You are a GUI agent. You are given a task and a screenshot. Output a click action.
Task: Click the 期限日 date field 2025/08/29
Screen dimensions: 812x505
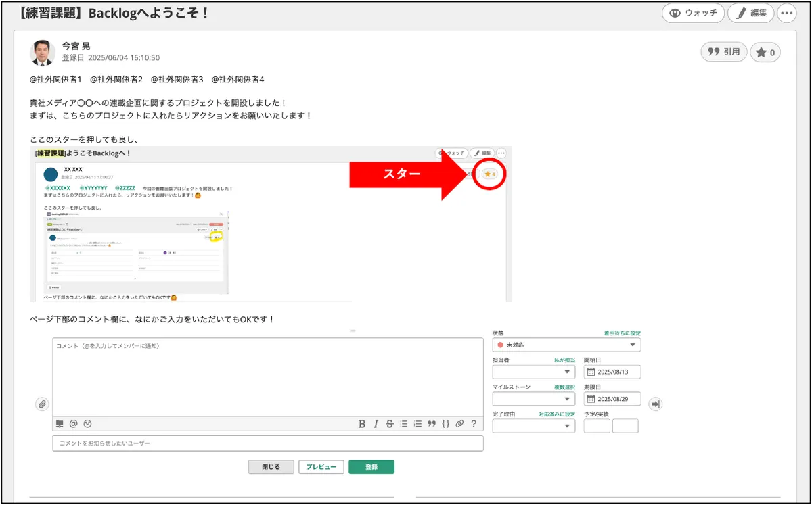coord(612,399)
